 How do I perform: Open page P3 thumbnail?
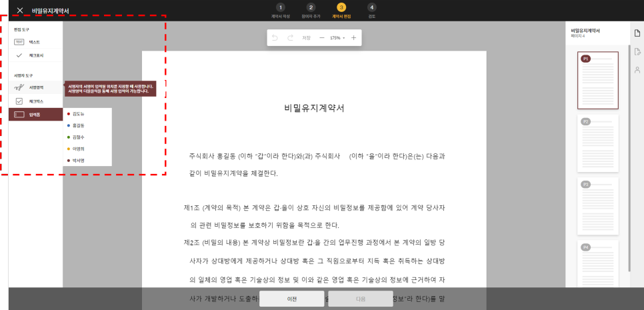coord(598,206)
